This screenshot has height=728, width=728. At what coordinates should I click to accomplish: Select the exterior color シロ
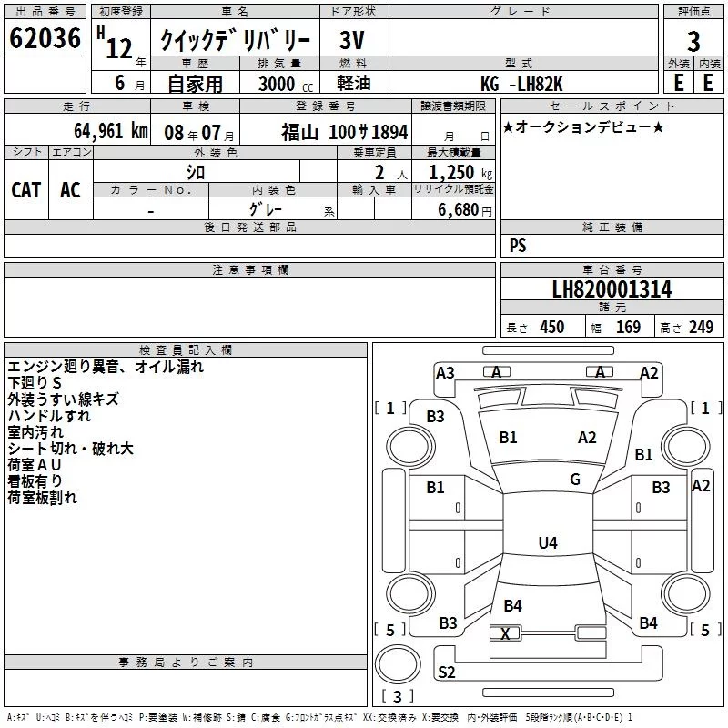(x=196, y=172)
